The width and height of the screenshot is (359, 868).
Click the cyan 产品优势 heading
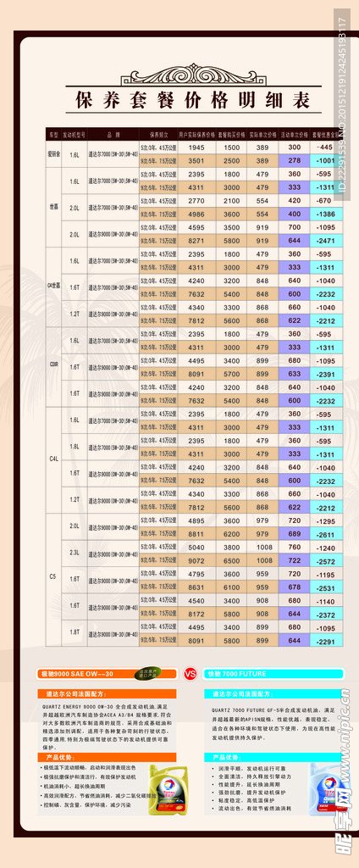(x=273, y=757)
